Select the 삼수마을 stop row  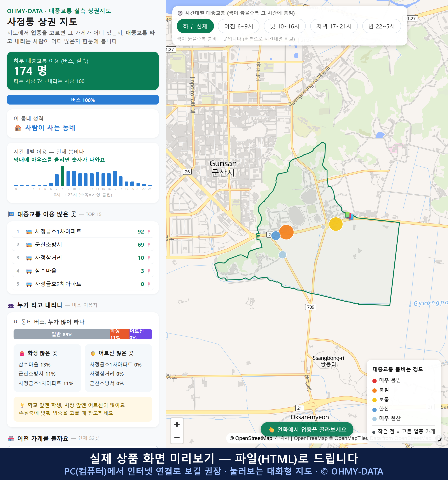tap(83, 271)
